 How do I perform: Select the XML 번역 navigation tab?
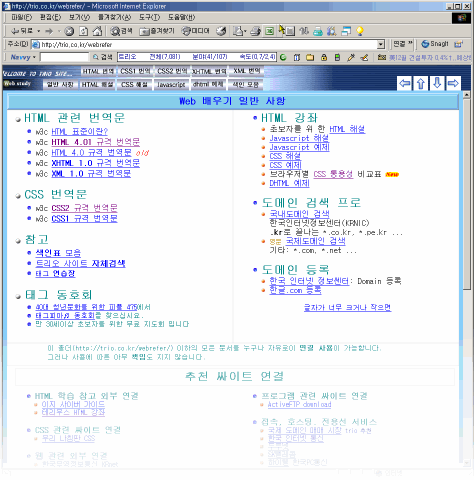(247, 71)
